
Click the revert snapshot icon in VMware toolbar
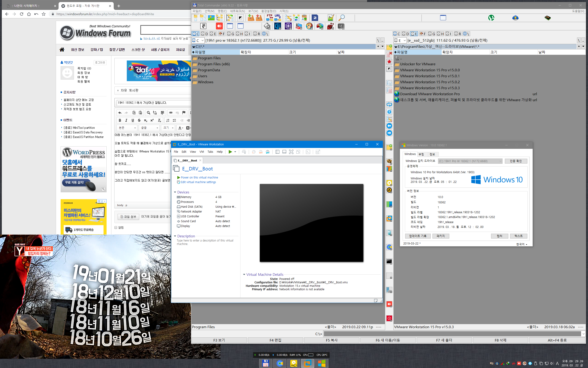click(260, 152)
